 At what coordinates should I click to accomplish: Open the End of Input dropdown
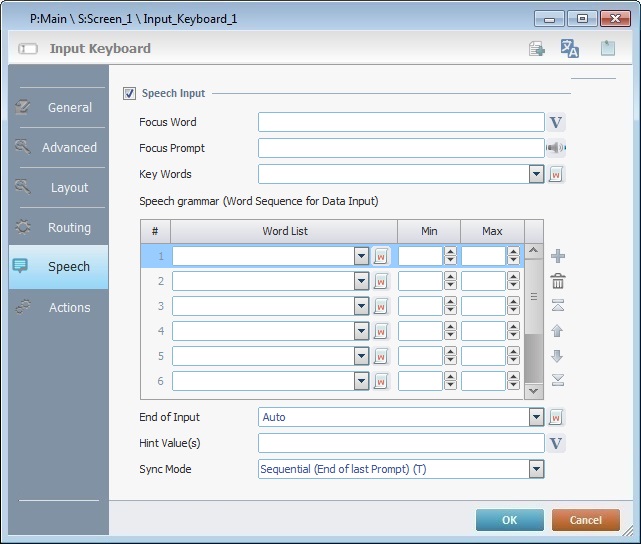click(536, 417)
